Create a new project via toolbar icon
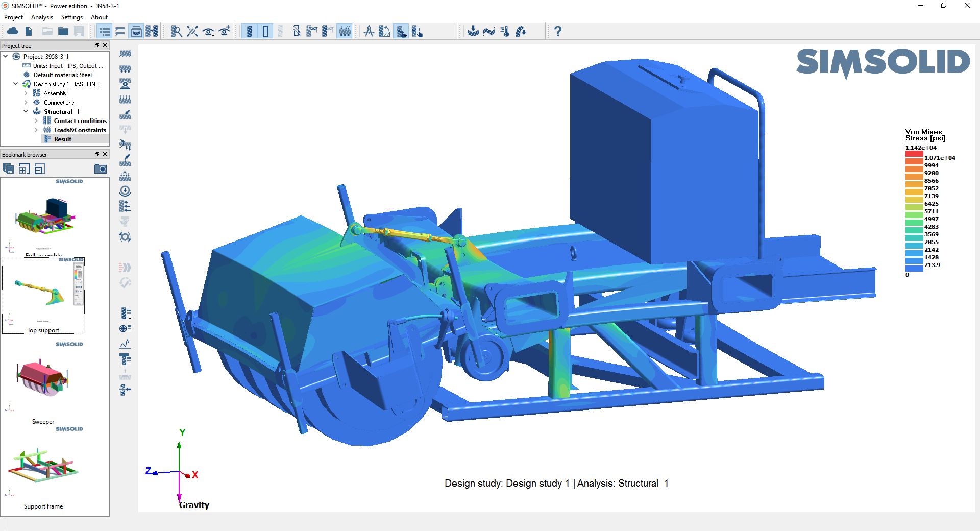Image resolution: width=980 pixels, height=531 pixels. pos(29,31)
